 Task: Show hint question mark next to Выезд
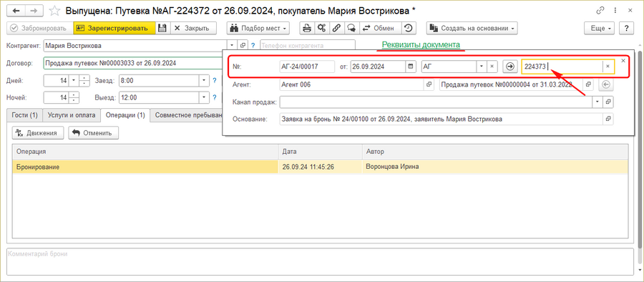pos(215,97)
